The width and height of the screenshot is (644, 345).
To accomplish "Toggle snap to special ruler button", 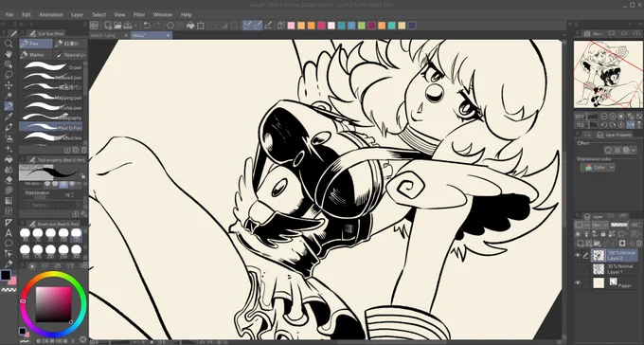I will [x=258, y=26].
